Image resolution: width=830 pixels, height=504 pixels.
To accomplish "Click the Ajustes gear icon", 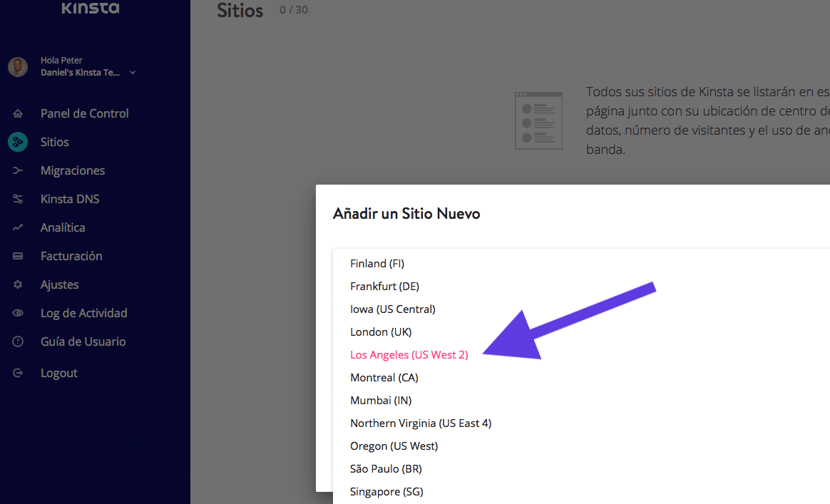I will [x=18, y=285].
